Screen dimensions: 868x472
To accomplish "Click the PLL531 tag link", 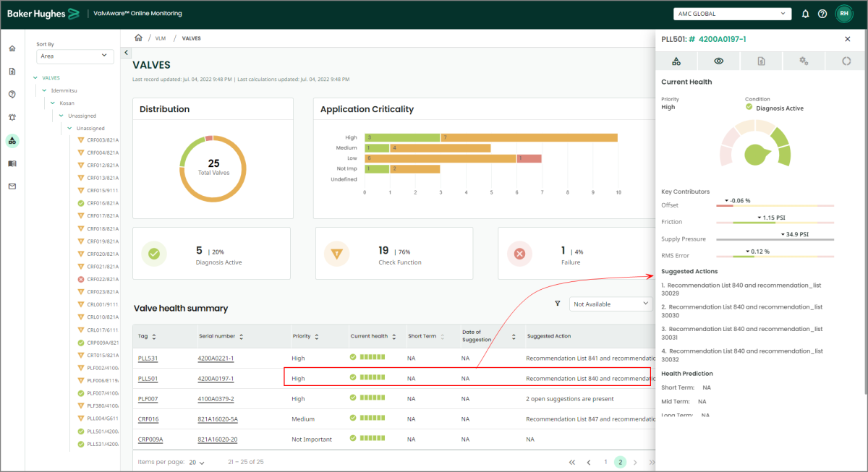I will pyautogui.click(x=148, y=358).
